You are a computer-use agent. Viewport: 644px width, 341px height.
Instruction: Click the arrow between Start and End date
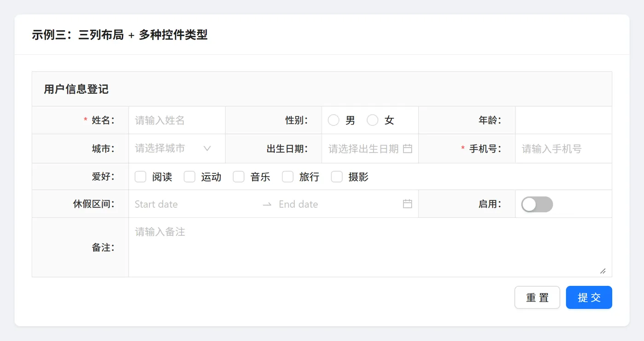point(267,204)
